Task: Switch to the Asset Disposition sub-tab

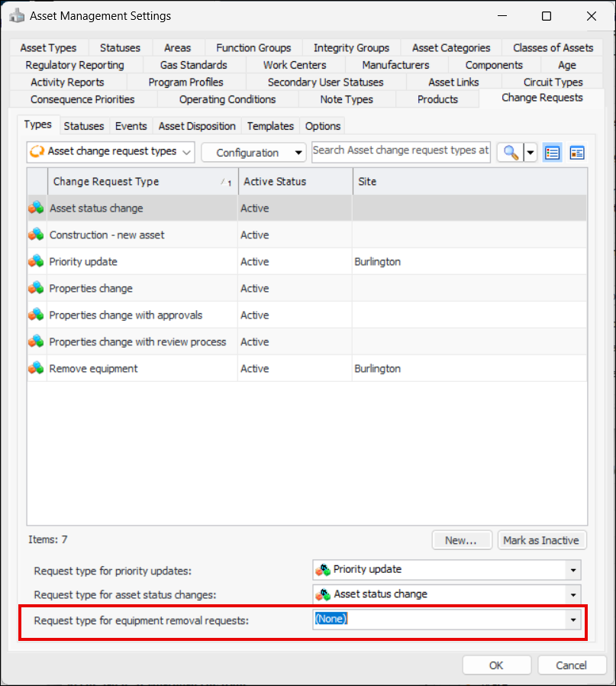Action: pos(197,126)
